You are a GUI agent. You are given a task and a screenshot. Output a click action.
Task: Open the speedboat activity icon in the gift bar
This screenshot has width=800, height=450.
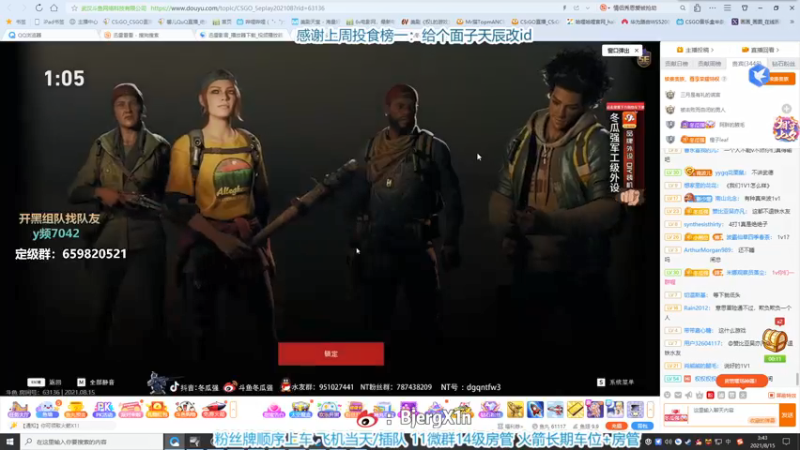pyautogui.click(x=214, y=410)
